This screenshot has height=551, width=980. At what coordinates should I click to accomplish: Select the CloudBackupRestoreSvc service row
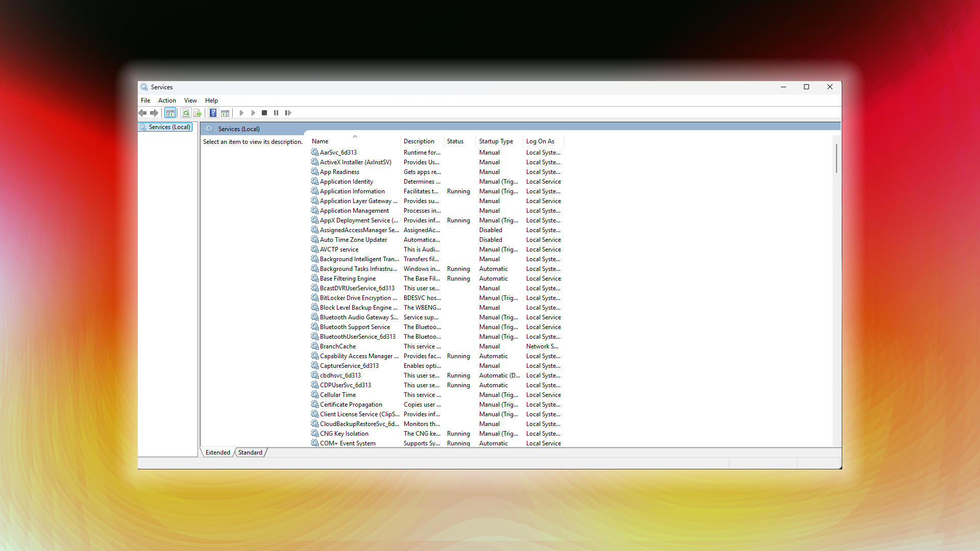point(359,424)
